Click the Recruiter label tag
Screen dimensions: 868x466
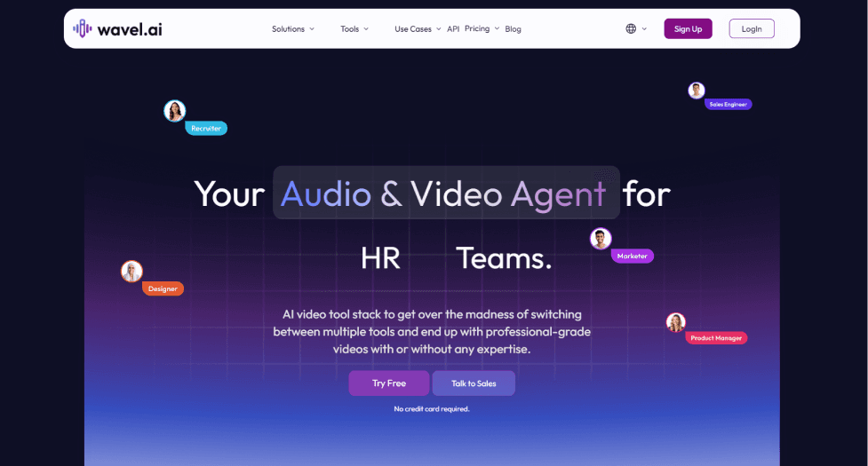pyautogui.click(x=206, y=128)
